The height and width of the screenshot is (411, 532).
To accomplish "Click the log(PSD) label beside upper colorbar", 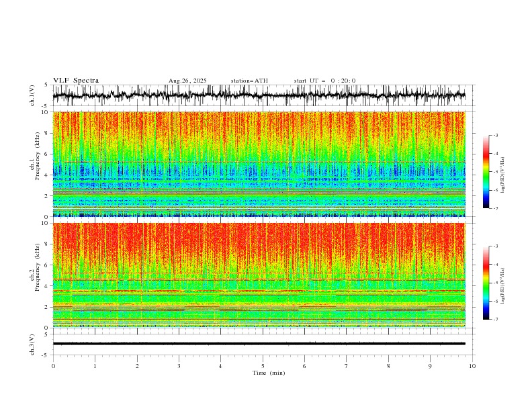I will [503, 175].
